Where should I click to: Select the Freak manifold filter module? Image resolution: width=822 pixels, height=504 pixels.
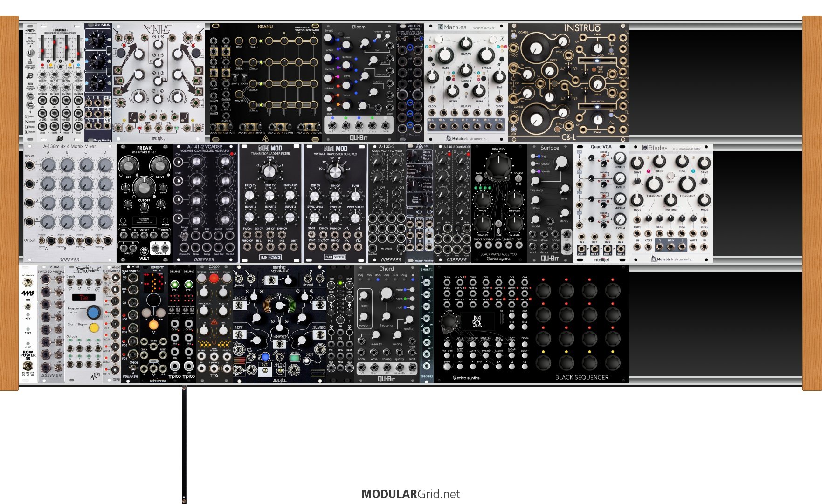pyautogui.click(x=145, y=203)
